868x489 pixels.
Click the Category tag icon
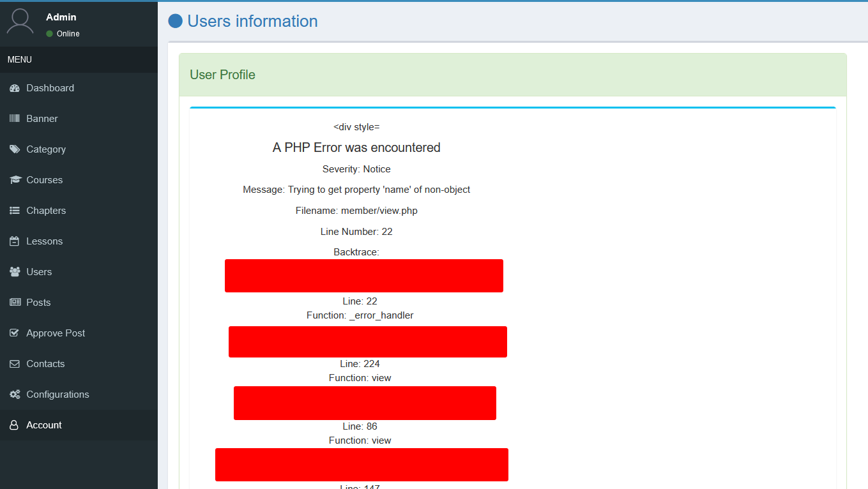[14, 149]
